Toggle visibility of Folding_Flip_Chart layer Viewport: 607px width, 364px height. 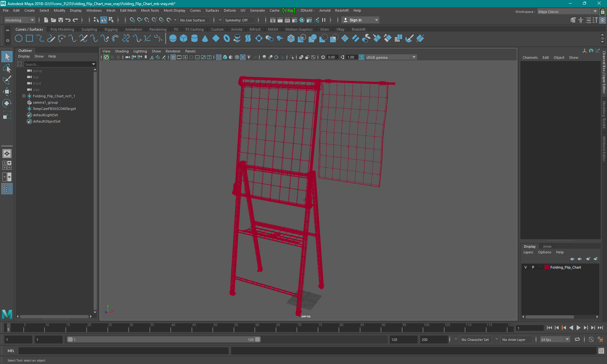pyautogui.click(x=526, y=267)
